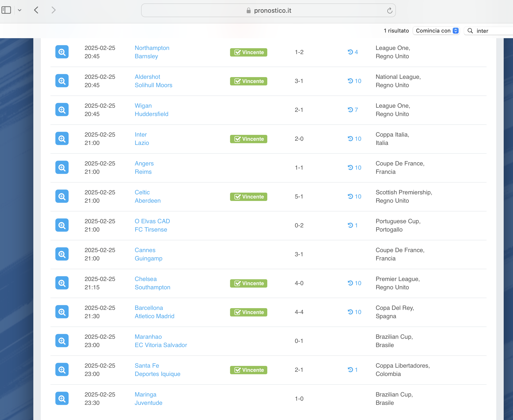The image size is (513, 420).
Task: Toggle Safari sidebar button
Action: 6,10
